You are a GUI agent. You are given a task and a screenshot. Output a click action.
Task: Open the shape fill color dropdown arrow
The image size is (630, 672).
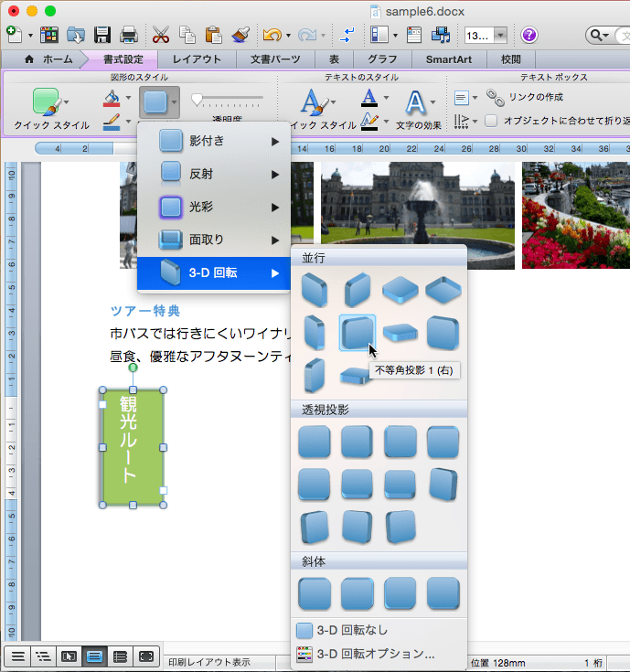(x=128, y=97)
